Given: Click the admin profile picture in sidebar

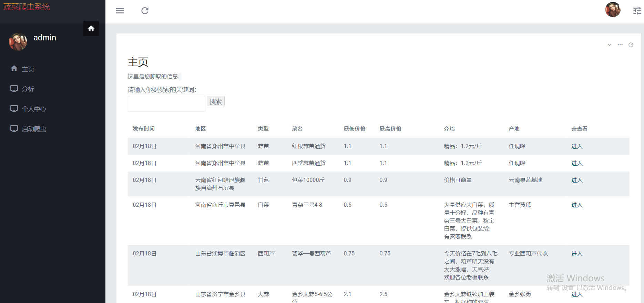Looking at the screenshot, I should tap(18, 42).
